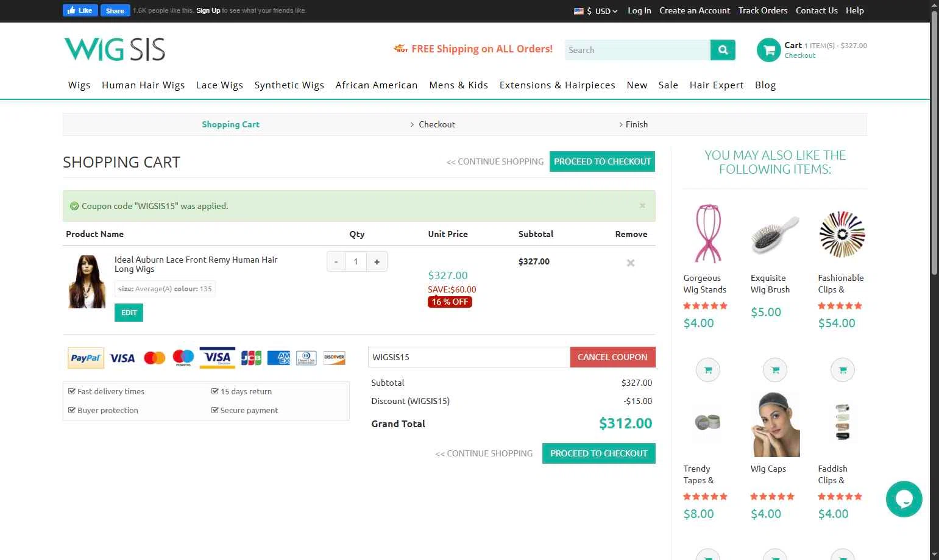The width and height of the screenshot is (939, 560).
Task: Click the PayPal payment icon
Action: (x=86, y=358)
